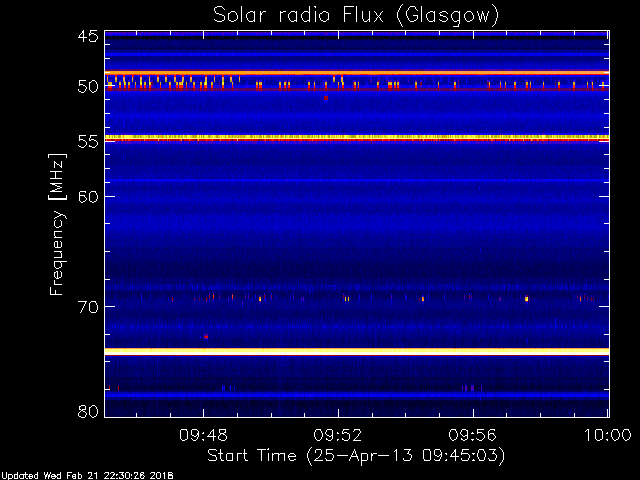Click the 'Updated Wed Feb 21' timestamp text
640x480 pixels.
point(87,476)
